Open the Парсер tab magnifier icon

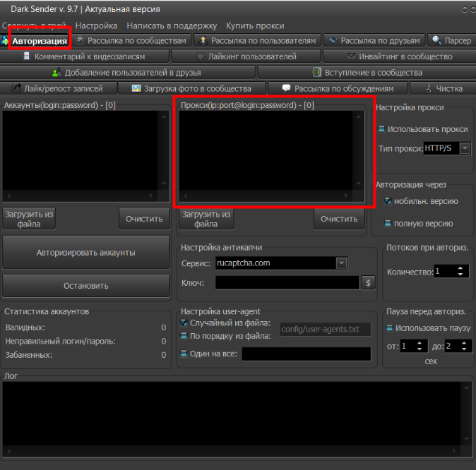[x=436, y=40]
